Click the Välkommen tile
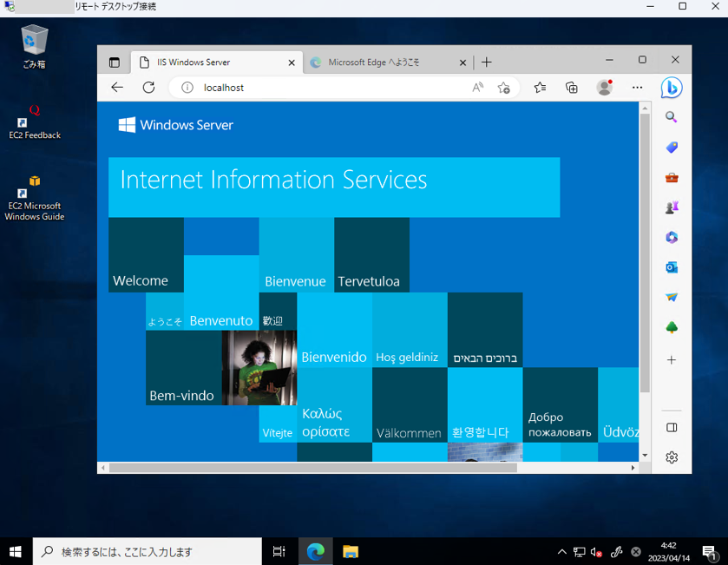The height and width of the screenshot is (565, 728). 410,404
